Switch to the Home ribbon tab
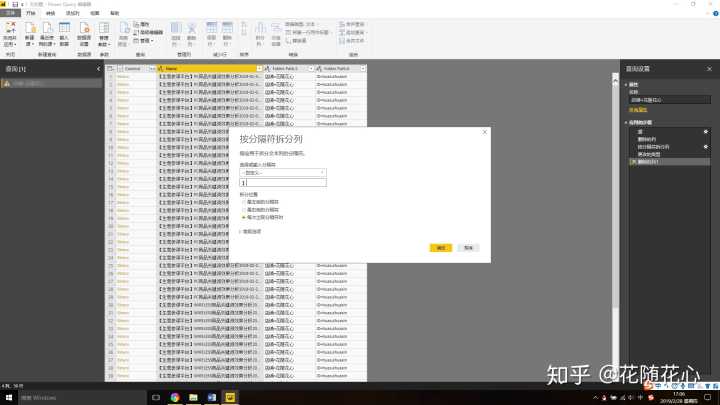 point(31,13)
